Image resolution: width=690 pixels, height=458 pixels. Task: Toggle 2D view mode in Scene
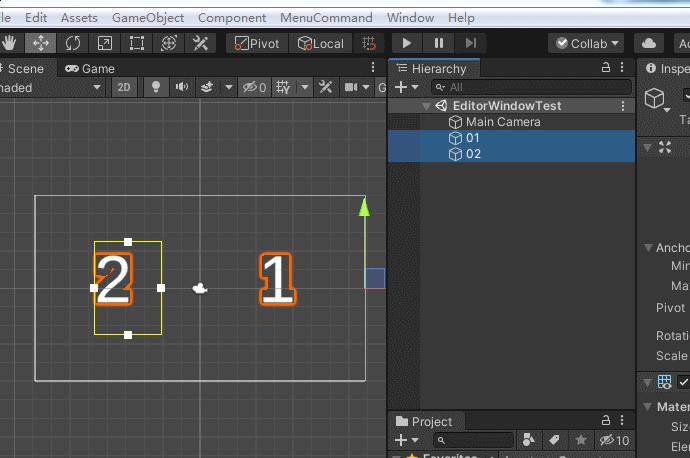coord(124,87)
